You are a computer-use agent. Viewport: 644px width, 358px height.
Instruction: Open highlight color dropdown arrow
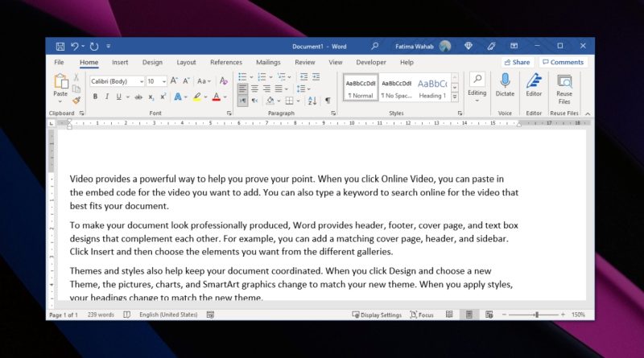[x=206, y=97]
